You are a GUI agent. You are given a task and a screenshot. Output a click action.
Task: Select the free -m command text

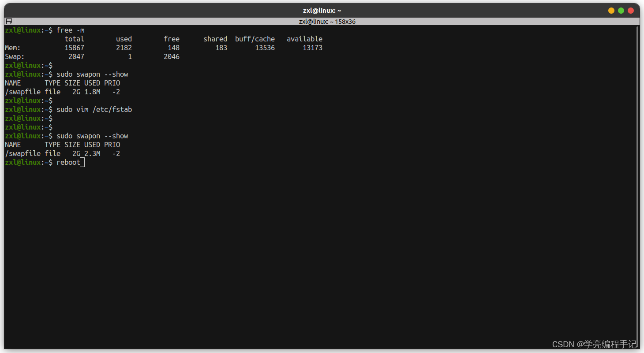coord(71,30)
